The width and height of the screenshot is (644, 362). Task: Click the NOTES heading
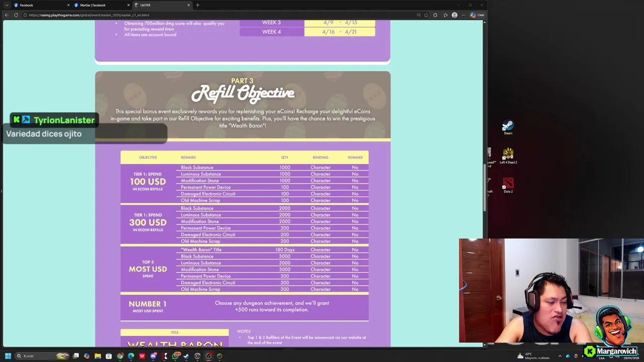[x=244, y=331]
